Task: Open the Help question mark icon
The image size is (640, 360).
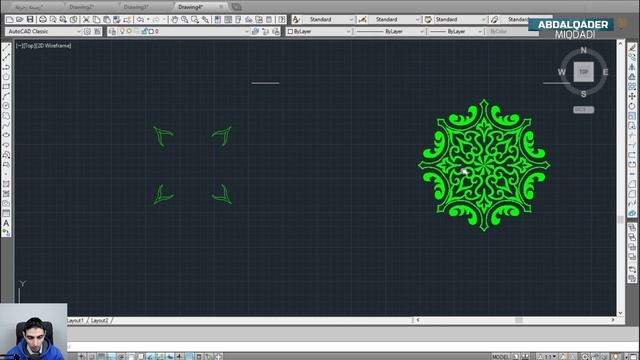Action: point(282,19)
